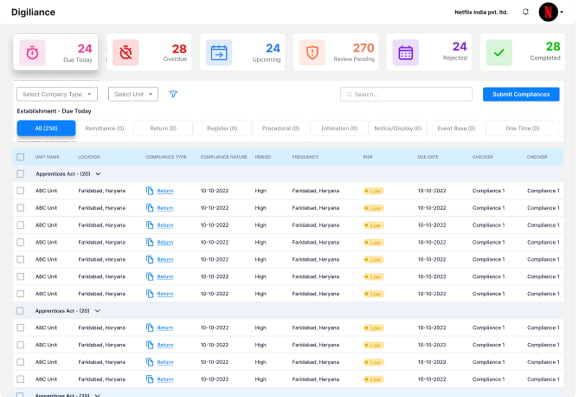Check first ABC Unit row under top Apprentices group
The image size is (576, 397).
20,191
